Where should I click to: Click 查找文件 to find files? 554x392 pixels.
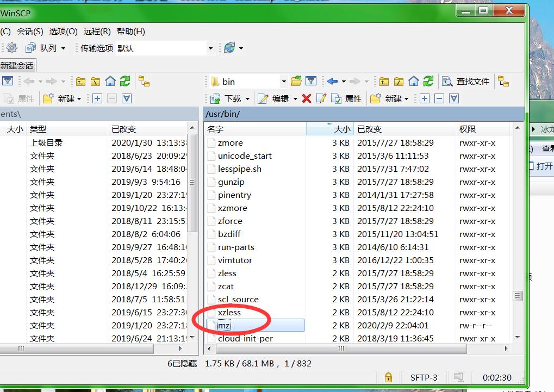(466, 81)
